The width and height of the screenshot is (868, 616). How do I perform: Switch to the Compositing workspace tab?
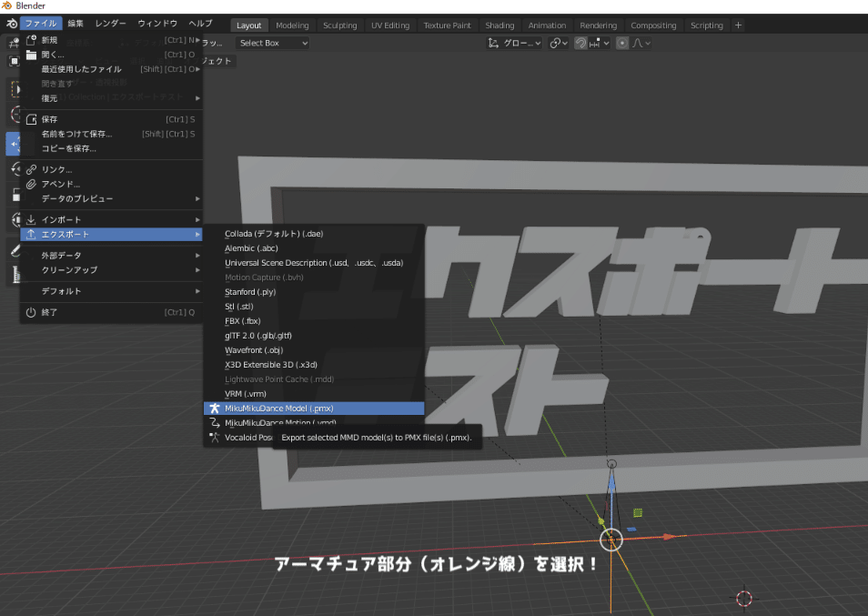(x=654, y=25)
